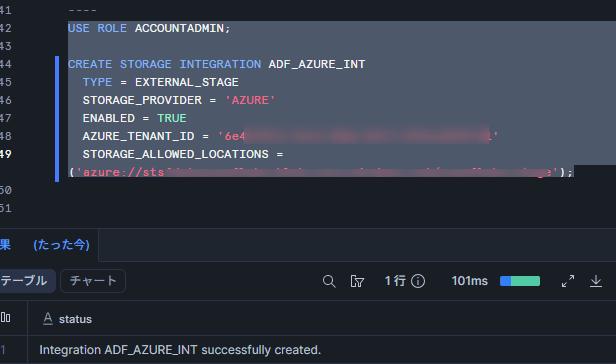Open the results tab labeled たった今
The height and width of the screenshot is (364, 616).
(x=49, y=245)
